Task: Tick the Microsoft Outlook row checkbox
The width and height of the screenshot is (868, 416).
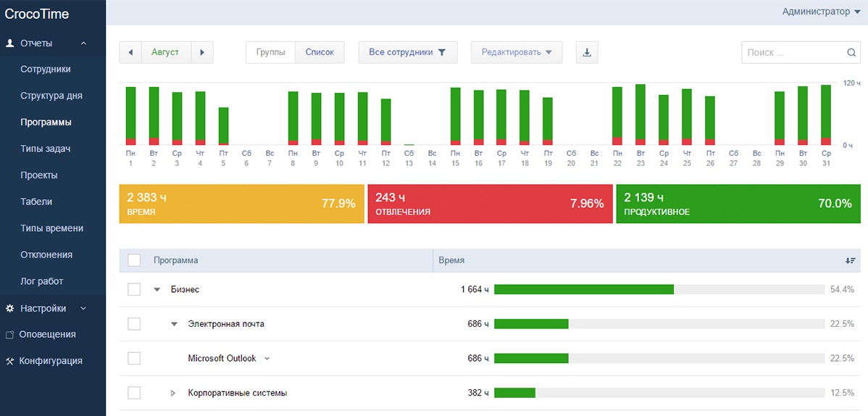Action: click(134, 358)
